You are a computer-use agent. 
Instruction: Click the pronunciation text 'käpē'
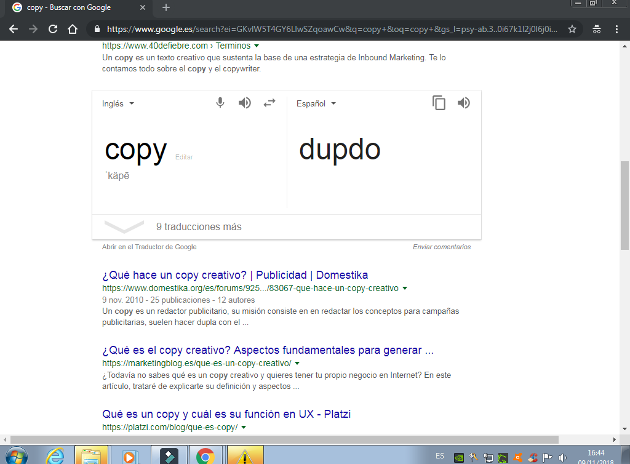pyautogui.click(x=118, y=176)
